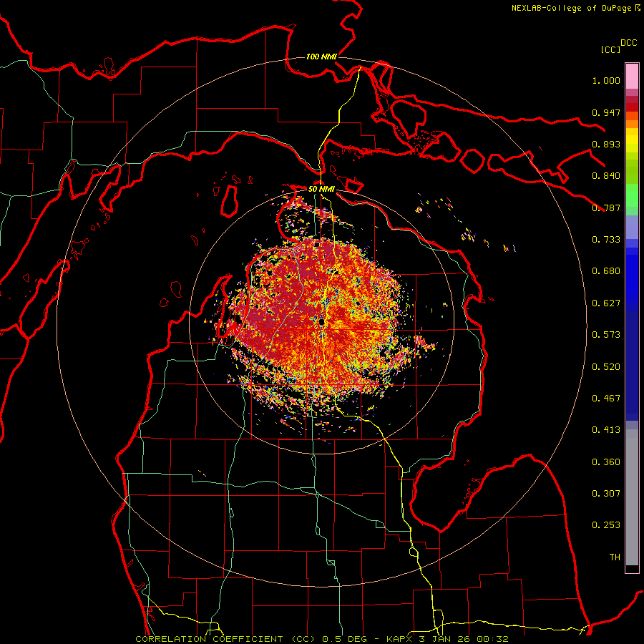Click the 0.413 color scale value
Viewport: 644px width, 644px height.
606,430
